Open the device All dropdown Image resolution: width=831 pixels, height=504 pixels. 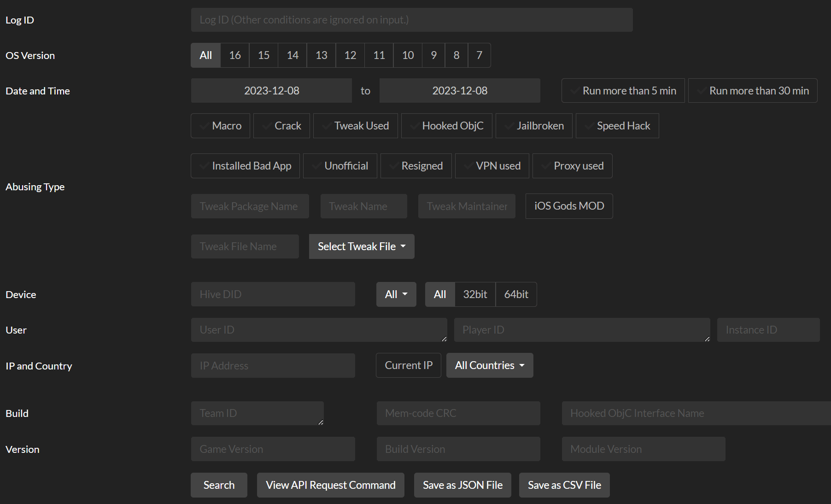coord(396,294)
